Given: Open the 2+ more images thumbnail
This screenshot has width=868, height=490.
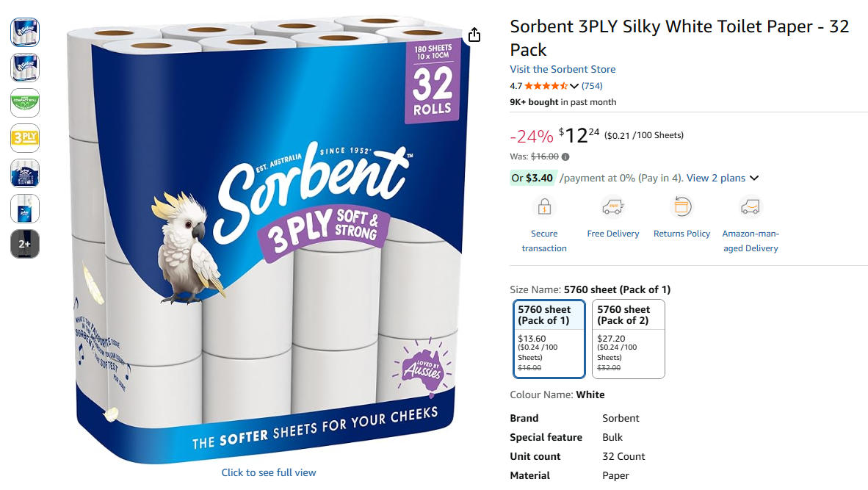Looking at the screenshot, I should click(25, 244).
